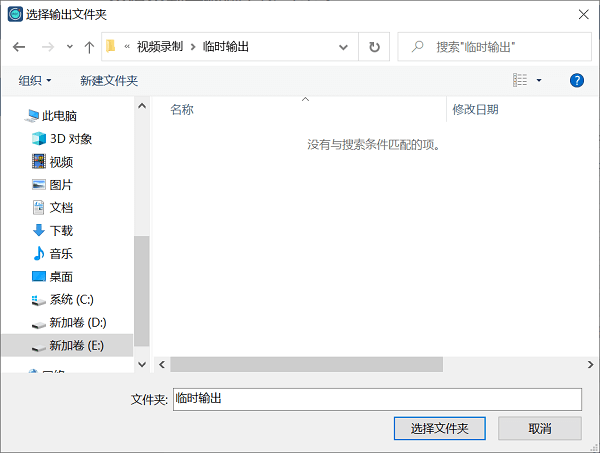Close the 选择输出文件夹 dialog
Screen dimensions: 600x453
coord(584,15)
